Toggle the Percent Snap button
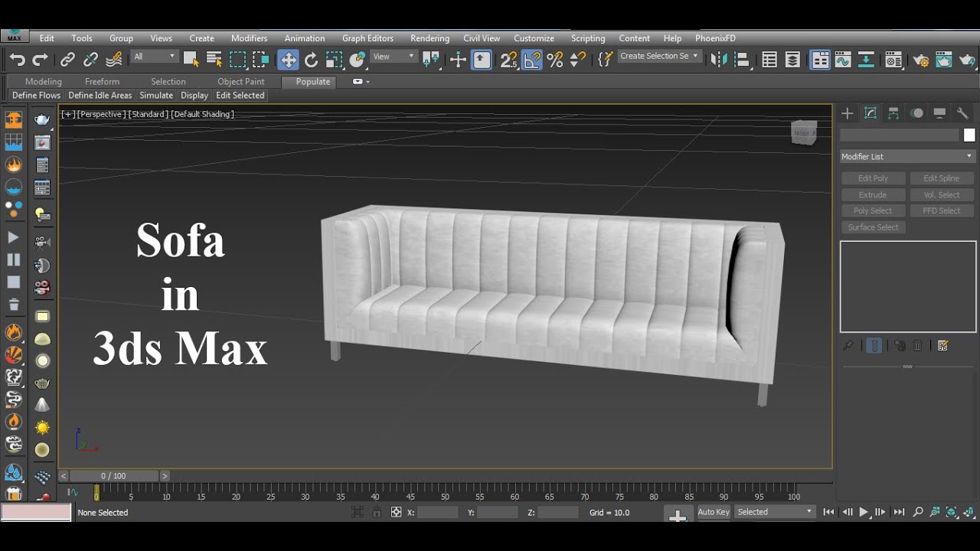 555,60
